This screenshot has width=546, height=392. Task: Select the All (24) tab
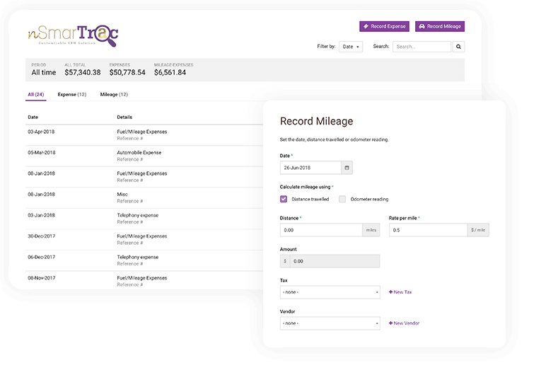[x=36, y=94]
